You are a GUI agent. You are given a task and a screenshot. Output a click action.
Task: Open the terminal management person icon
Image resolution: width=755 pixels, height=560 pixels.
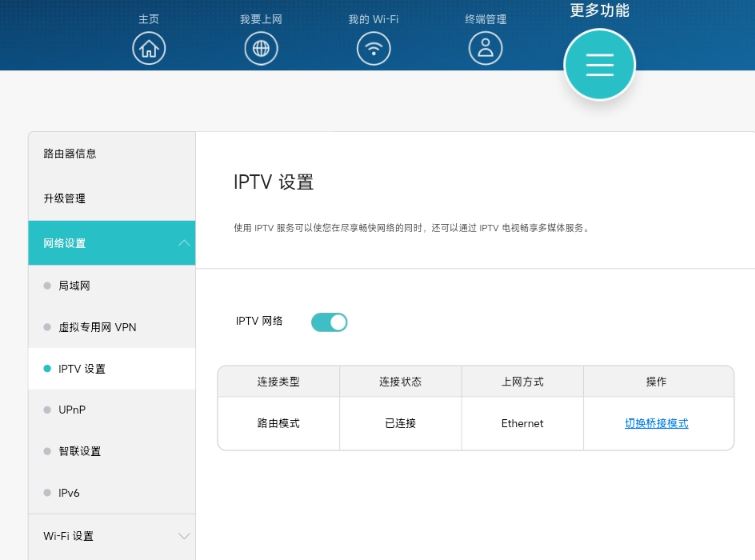[486, 48]
